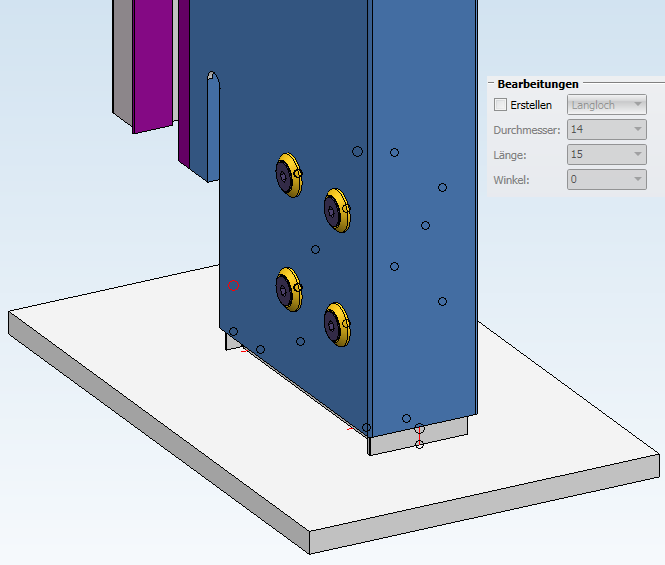Enable the Erstellen checkbox
665x565 pixels.
tap(500, 105)
